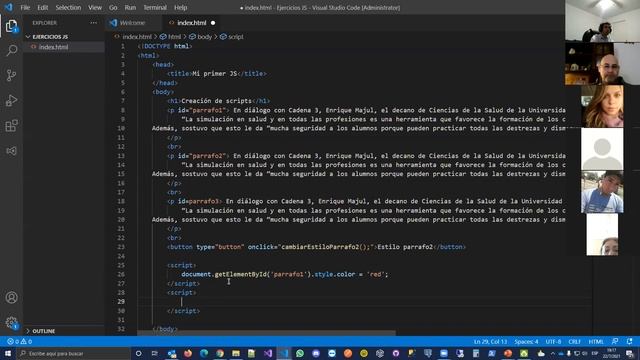
Task: Select blank avatar participant thumbnail
Action: point(602,149)
